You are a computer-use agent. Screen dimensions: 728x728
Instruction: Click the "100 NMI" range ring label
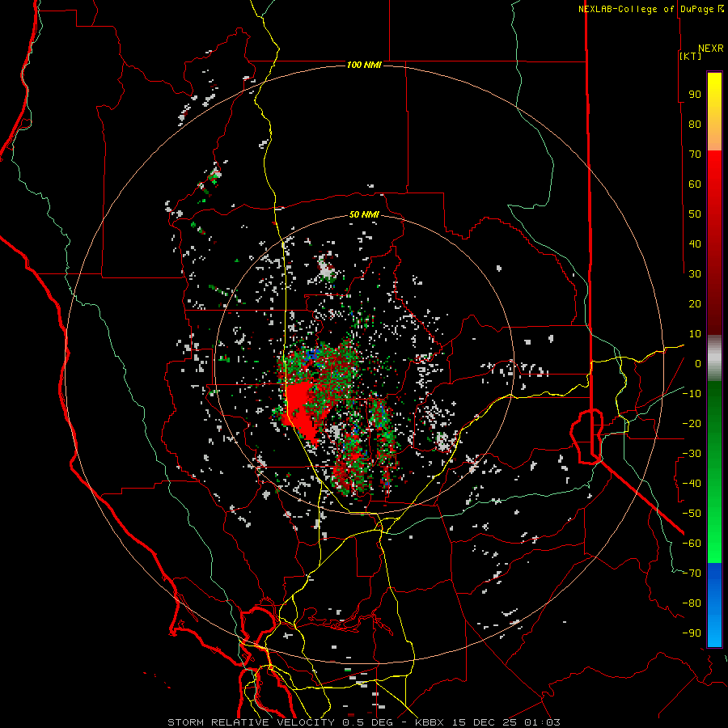tap(364, 65)
